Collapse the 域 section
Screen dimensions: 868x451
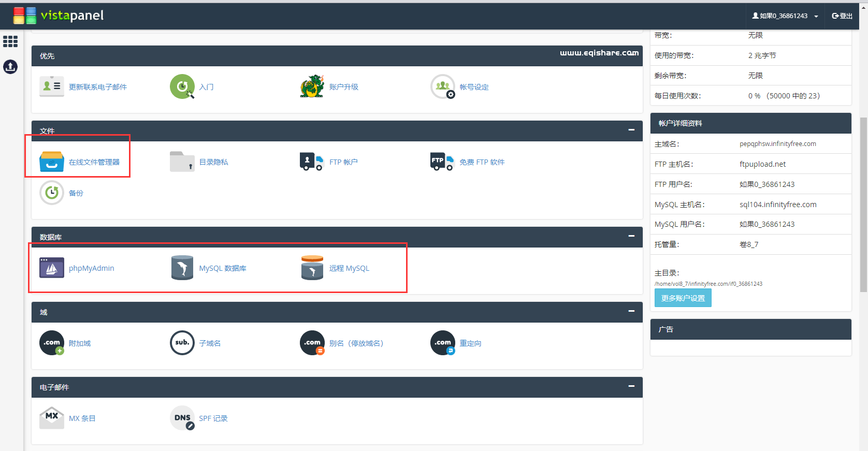(x=631, y=311)
